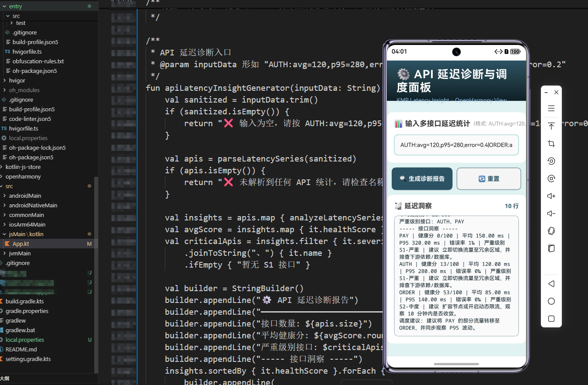Click the latency statistics input field
Screen dimensions: 588x385
(456, 145)
